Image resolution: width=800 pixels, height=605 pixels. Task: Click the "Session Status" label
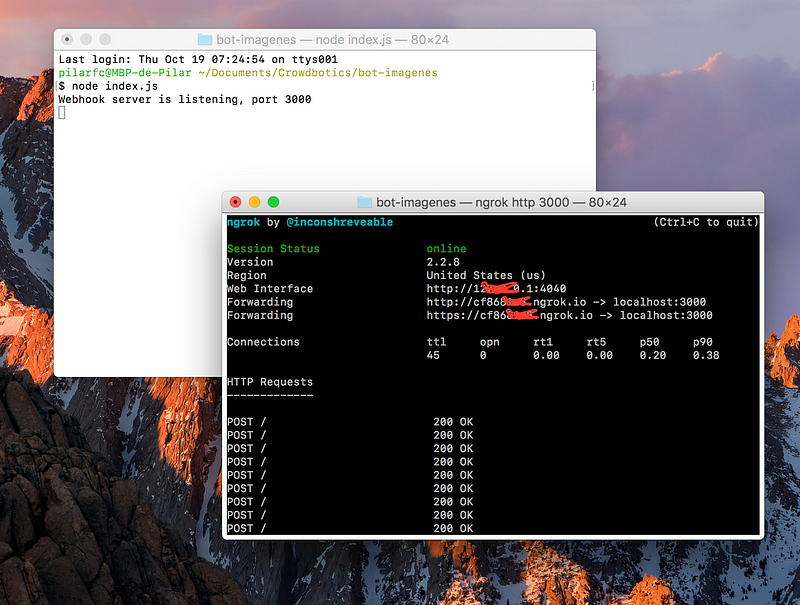click(x=273, y=248)
